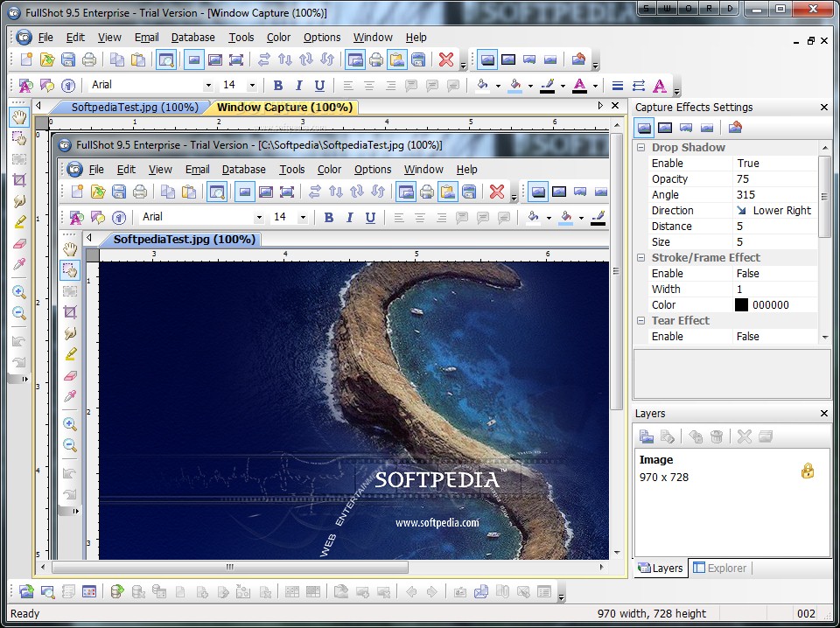The width and height of the screenshot is (840, 628).
Task: Click the Open folder icon in the top toolbar
Action: coord(47,59)
